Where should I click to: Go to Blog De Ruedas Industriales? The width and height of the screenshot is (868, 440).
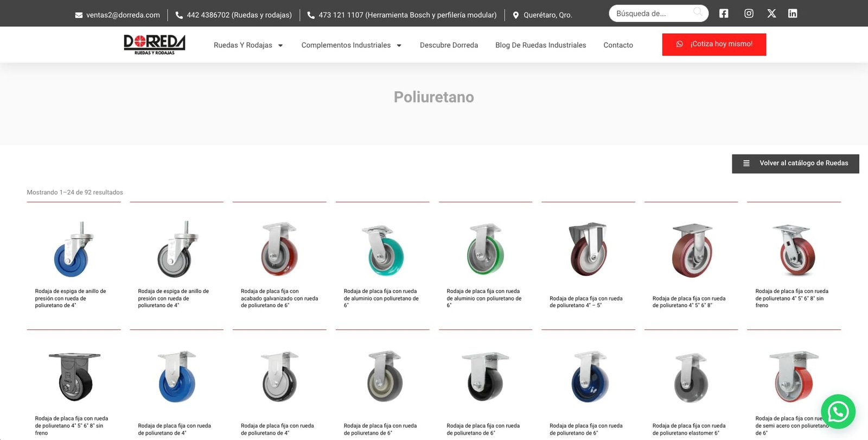(540, 45)
